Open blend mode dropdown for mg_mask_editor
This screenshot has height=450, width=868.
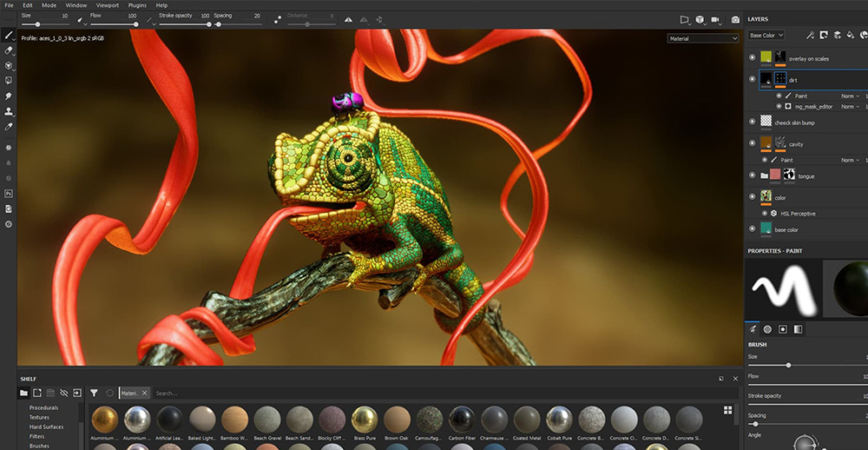pyautogui.click(x=852, y=107)
